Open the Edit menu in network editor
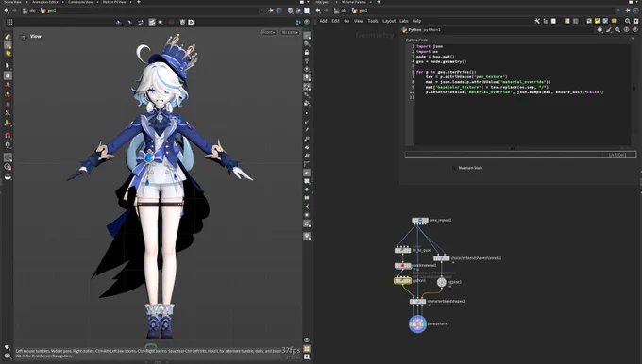The image size is (642, 364). click(336, 21)
